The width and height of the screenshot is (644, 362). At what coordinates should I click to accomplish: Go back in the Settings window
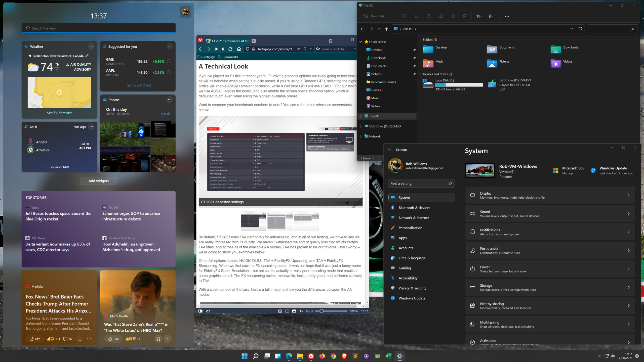[389, 150]
